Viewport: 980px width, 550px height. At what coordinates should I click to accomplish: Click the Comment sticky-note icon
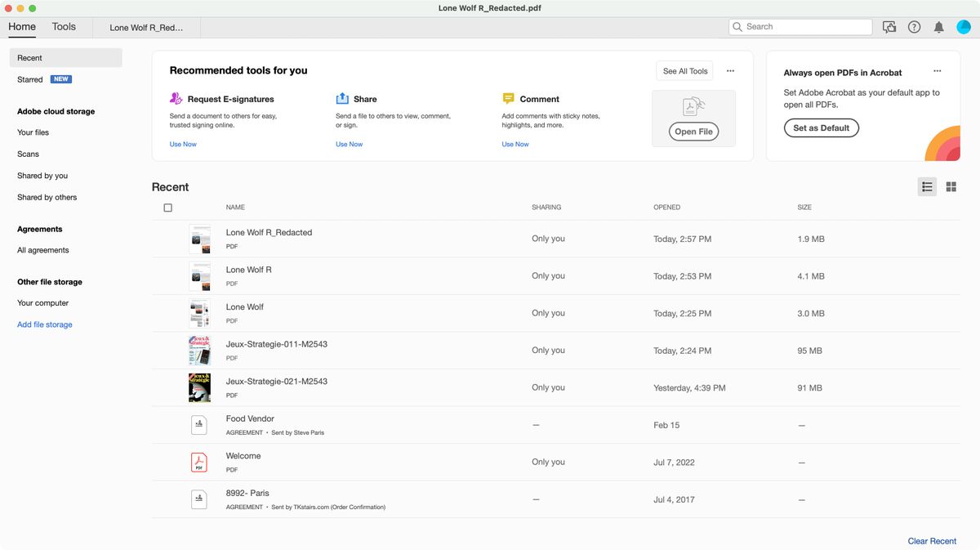click(509, 98)
